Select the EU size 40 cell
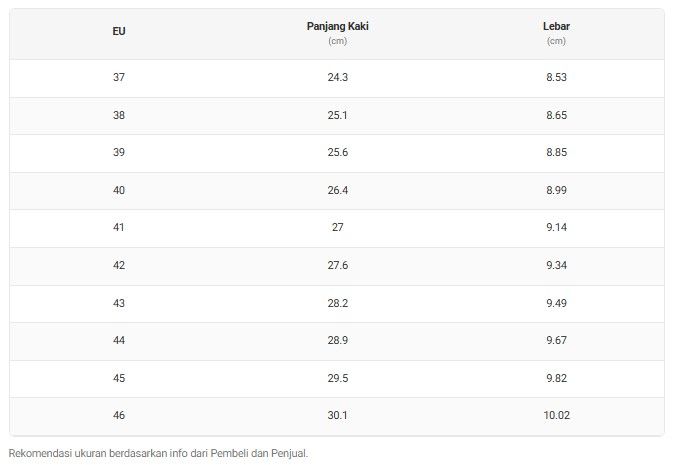The height and width of the screenshot is (465, 673). (119, 190)
